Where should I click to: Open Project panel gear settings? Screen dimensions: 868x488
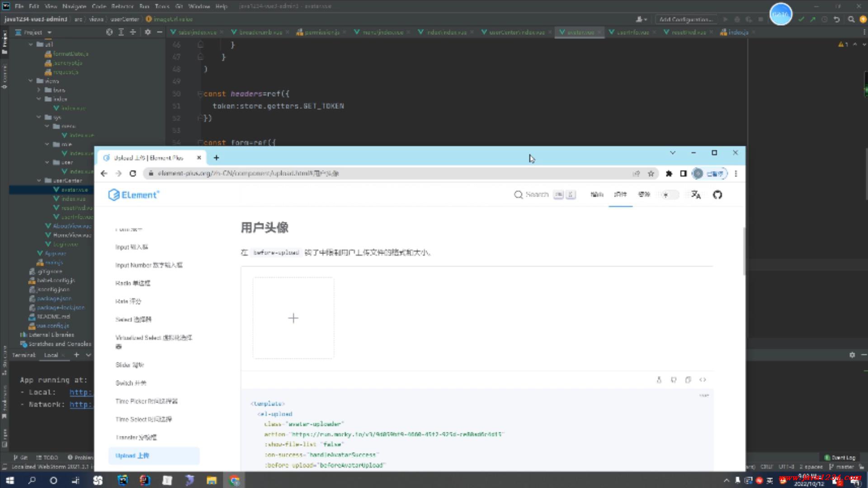coord(147,32)
